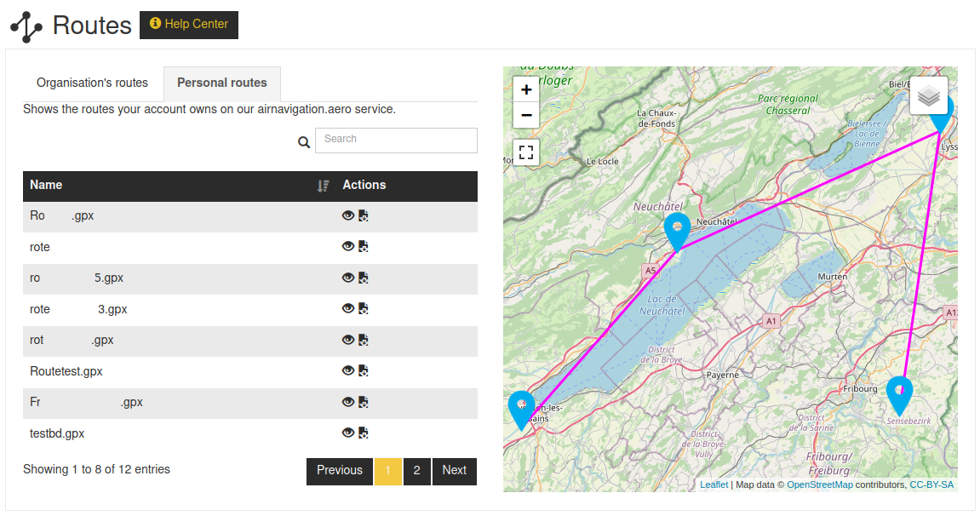The height and width of the screenshot is (516, 980).
Task: Zoom out on the map
Action: [x=526, y=115]
